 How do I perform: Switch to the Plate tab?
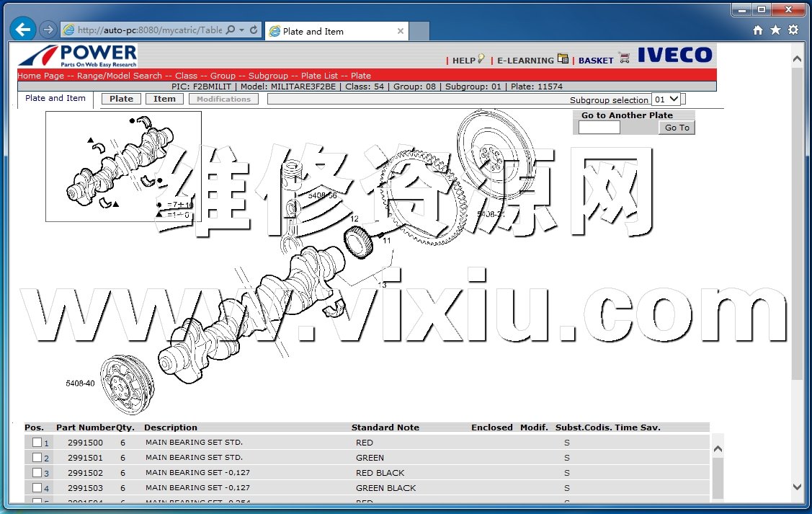[121, 99]
